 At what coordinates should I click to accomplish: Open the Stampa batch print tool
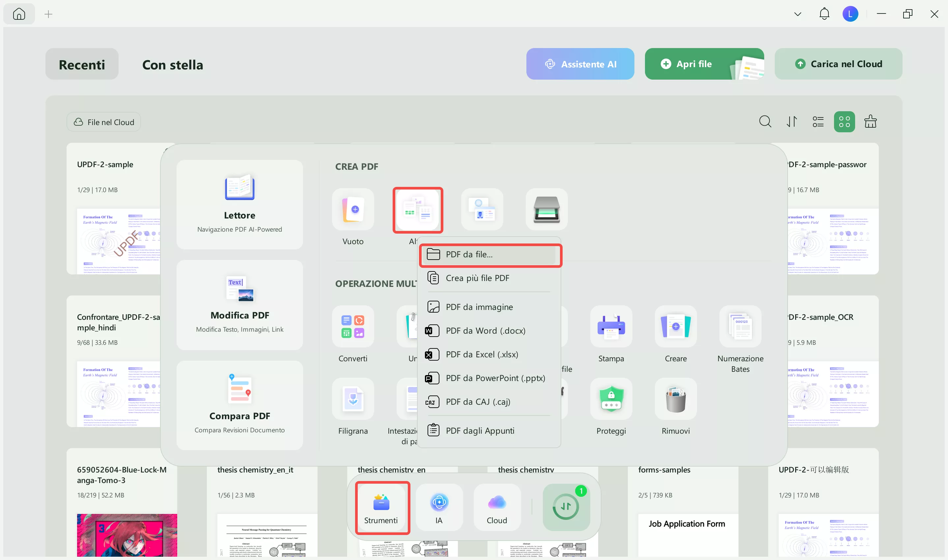click(611, 327)
